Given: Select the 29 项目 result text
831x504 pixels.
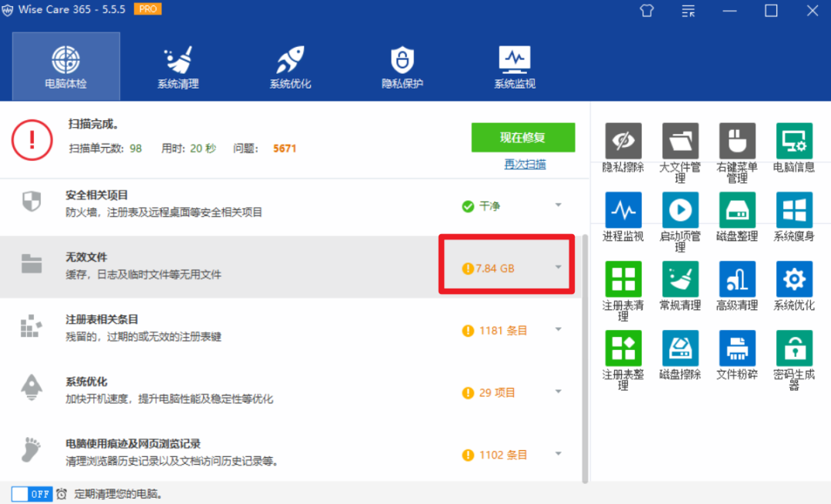Looking at the screenshot, I should [497, 392].
